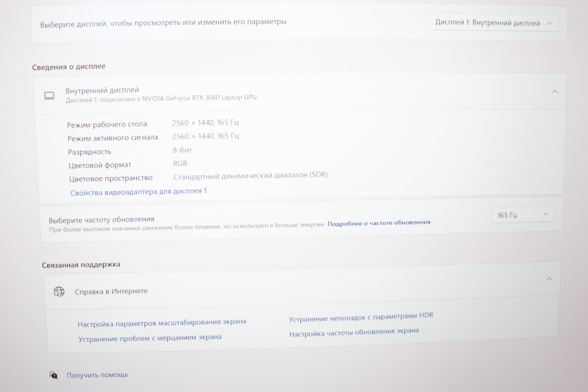Collapse the Справка в Интернете section
The width and height of the screenshot is (588, 392).
pyautogui.click(x=549, y=279)
